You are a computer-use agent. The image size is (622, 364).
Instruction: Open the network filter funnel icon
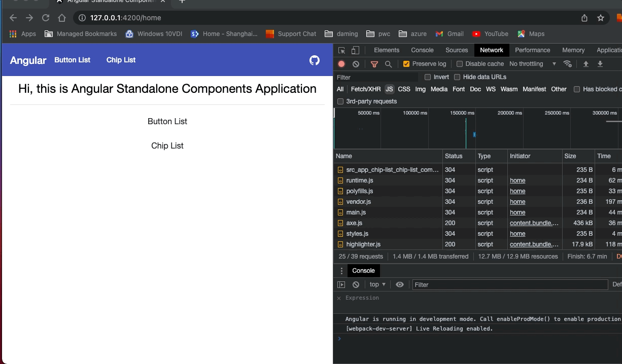click(374, 64)
